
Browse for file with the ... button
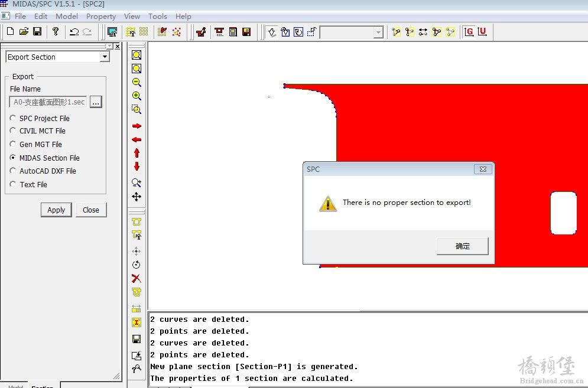coord(96,102)
